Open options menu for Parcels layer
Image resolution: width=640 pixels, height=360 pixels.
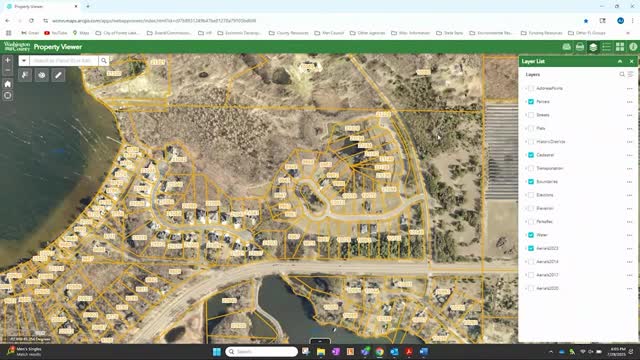coord(629,102)
